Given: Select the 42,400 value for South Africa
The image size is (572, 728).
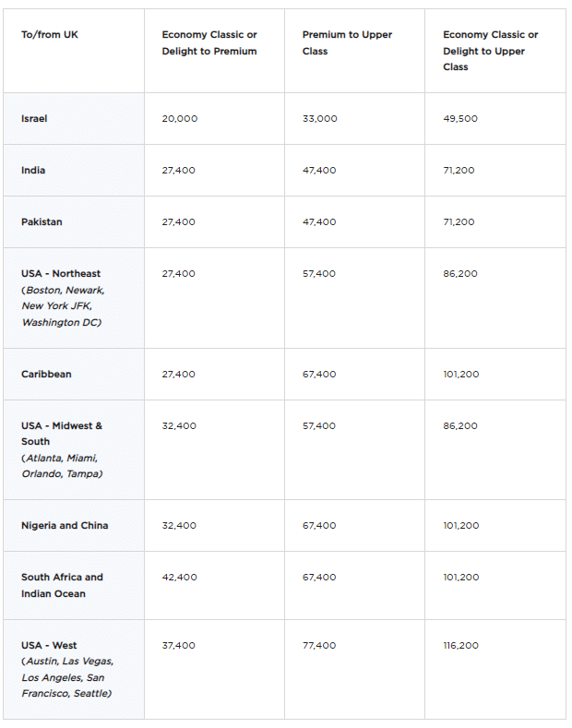Looking at the screenshot, I should click(x=178, y=578).
